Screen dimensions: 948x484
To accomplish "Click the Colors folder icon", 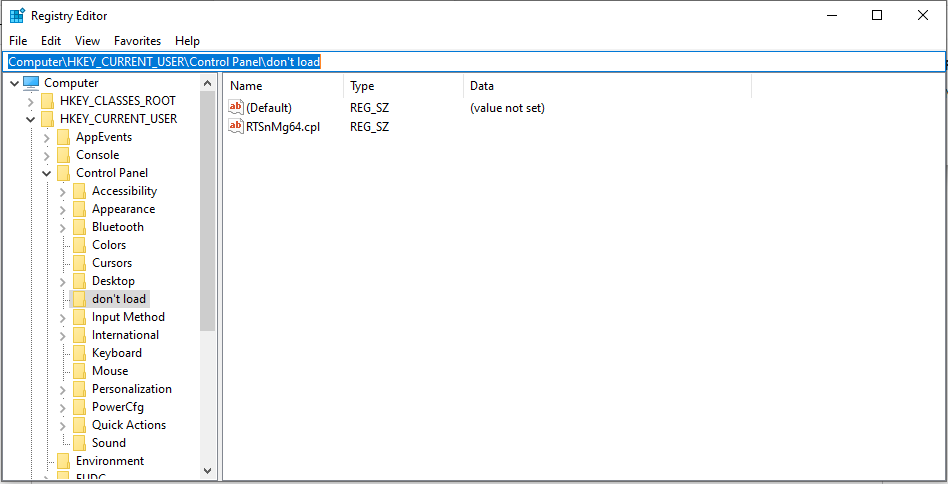I will (x=79, y=245).
